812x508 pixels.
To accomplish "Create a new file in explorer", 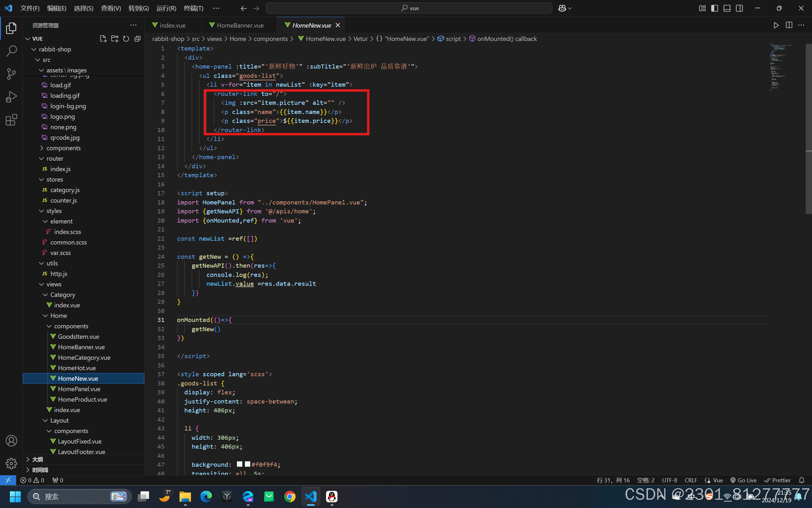I will coord(103,39).
